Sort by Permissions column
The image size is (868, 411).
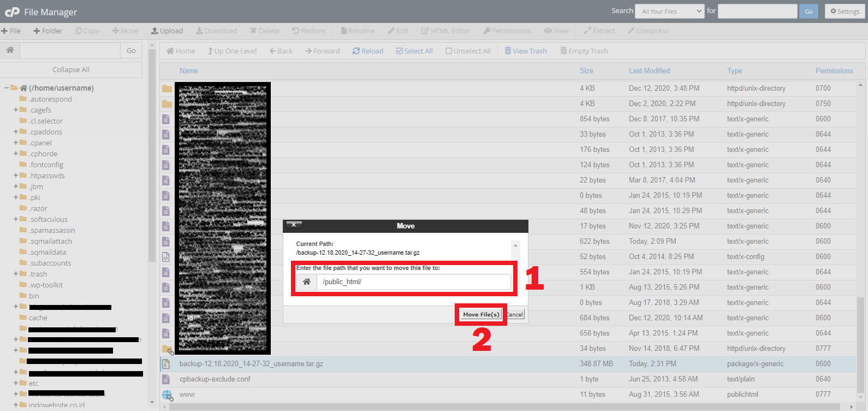tap(834, 71)
